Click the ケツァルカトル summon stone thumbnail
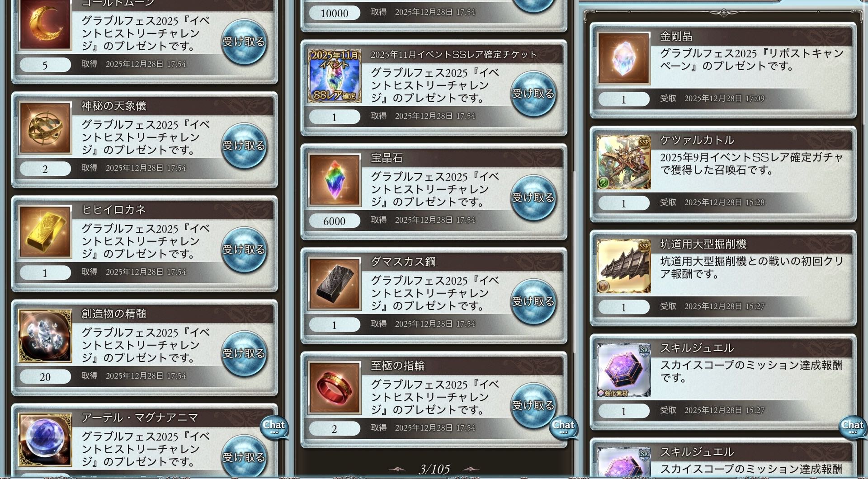Viewport: 868px width, 479px height. [x=624, y=162]
